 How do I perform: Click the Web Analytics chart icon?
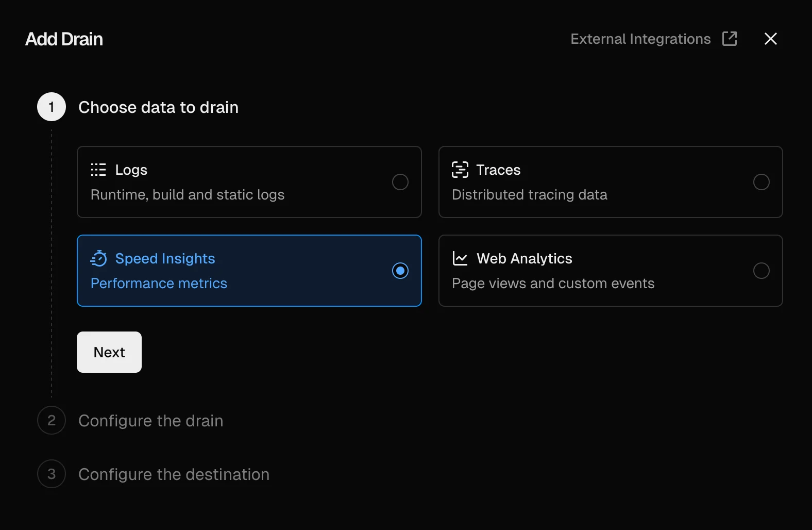tap(460, 258)
